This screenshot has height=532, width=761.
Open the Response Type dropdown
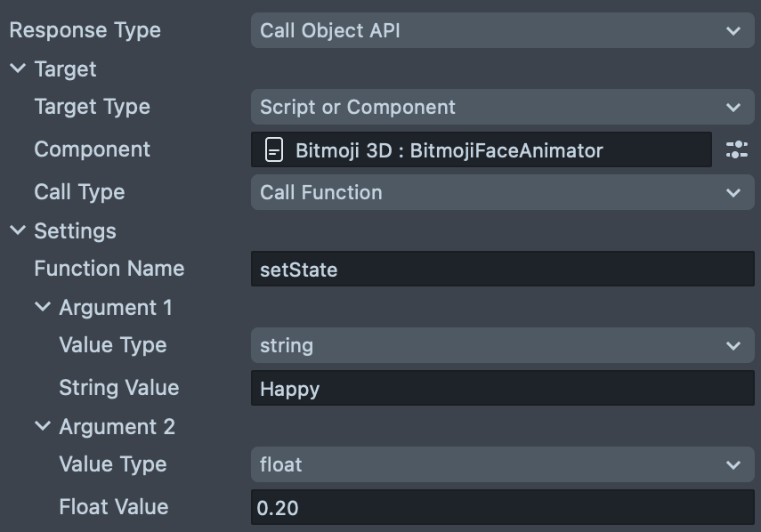point(501,30)
